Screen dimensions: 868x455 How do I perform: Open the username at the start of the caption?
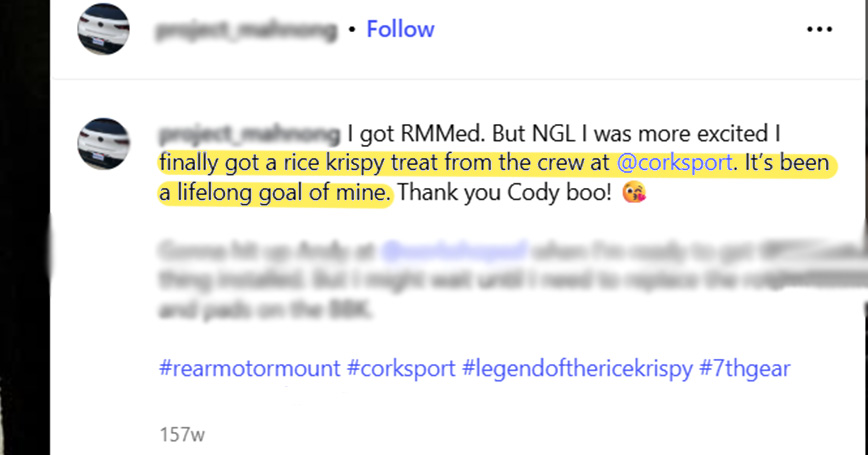[248, 133]
